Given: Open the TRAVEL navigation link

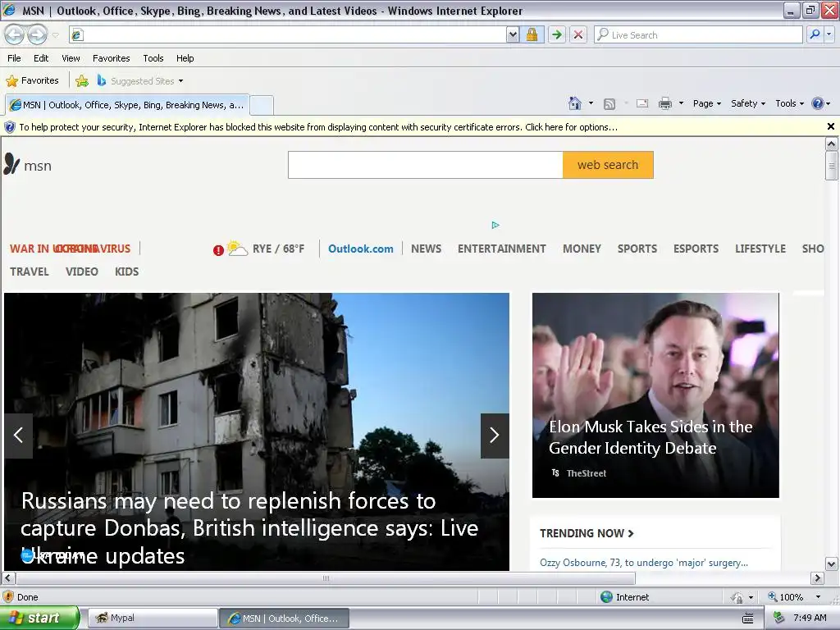Looking at the screenshot, I should 30,272.
